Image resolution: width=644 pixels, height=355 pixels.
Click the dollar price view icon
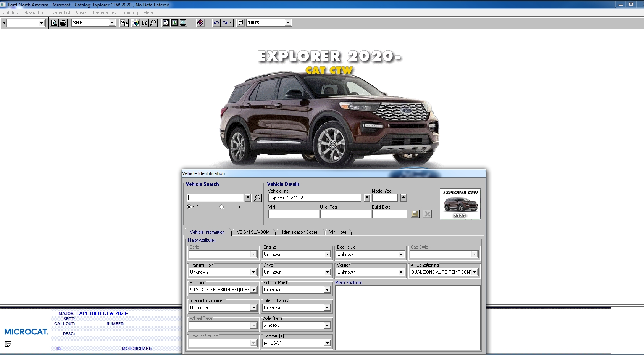click(x=174, y=23)
